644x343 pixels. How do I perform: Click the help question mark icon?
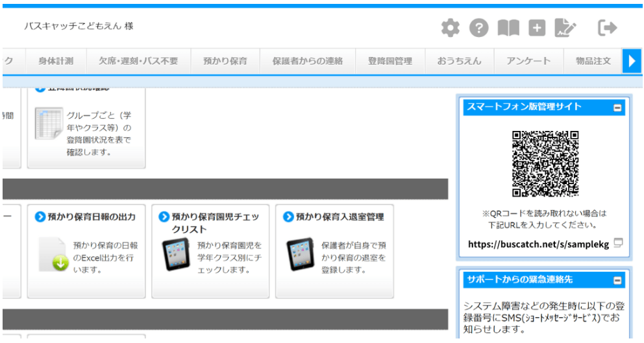(x=478, y=28)
